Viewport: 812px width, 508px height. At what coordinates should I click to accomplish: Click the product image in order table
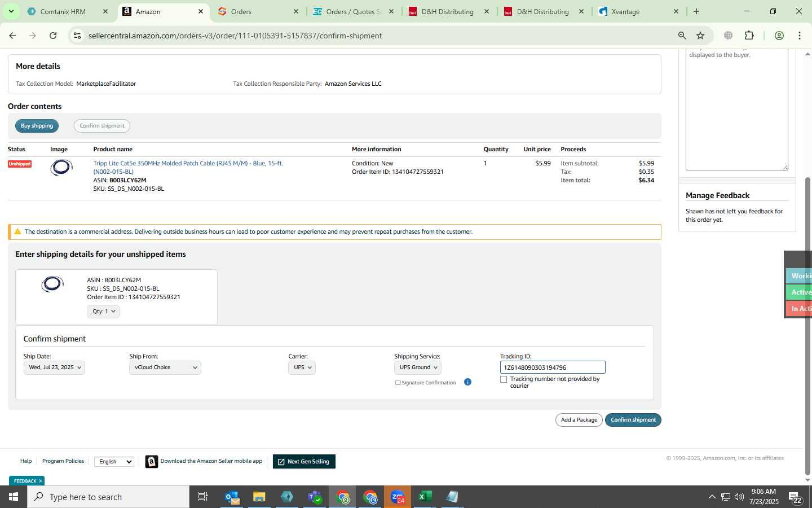tap(61, 168)
